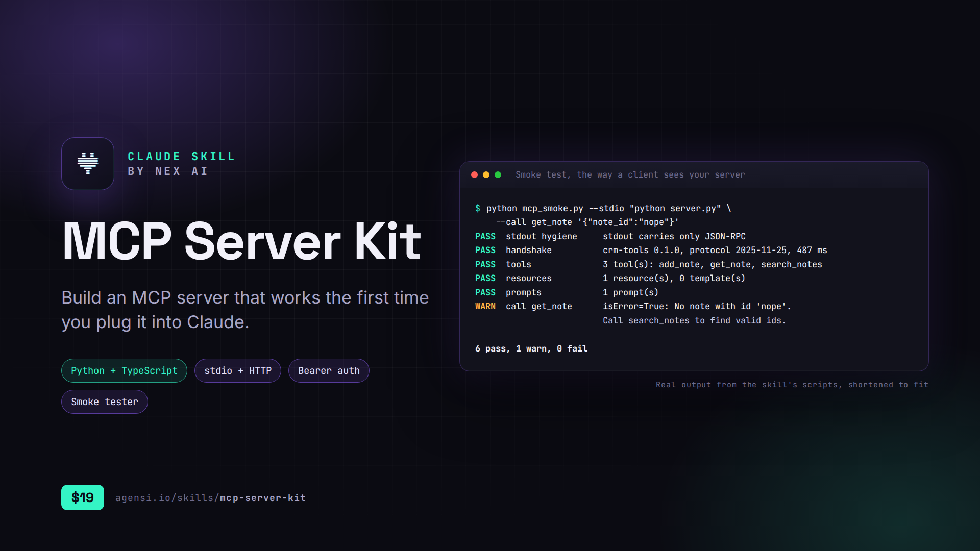Click the "isError=True: No note with id 'nope'" message
This screenshot has height=551, width=980.
coord(697,306)
